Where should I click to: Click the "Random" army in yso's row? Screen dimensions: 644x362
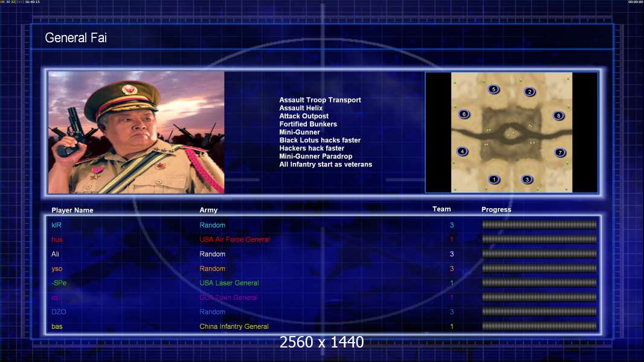[x=212, y=268]
